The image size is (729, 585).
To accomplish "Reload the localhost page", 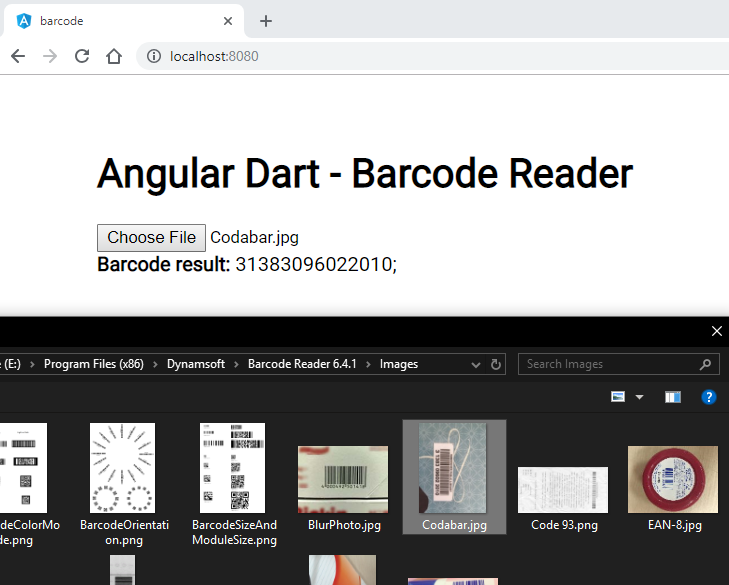I will 82,56.
